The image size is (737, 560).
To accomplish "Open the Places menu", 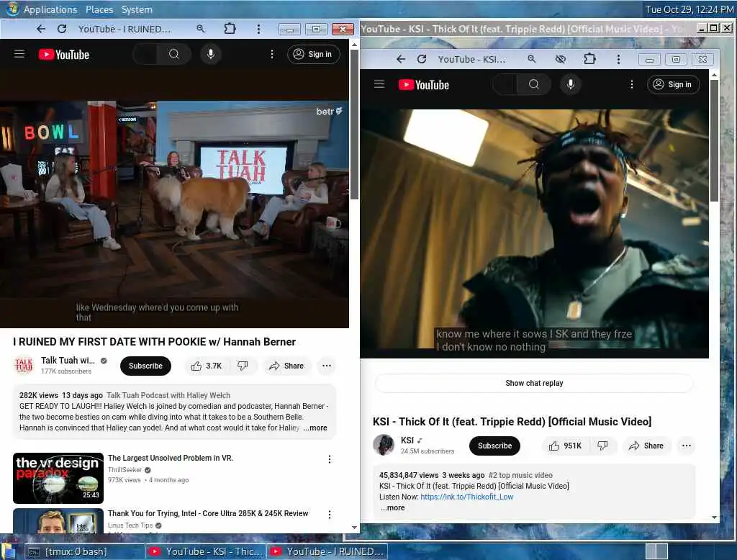I will click(x=99, y=9).
